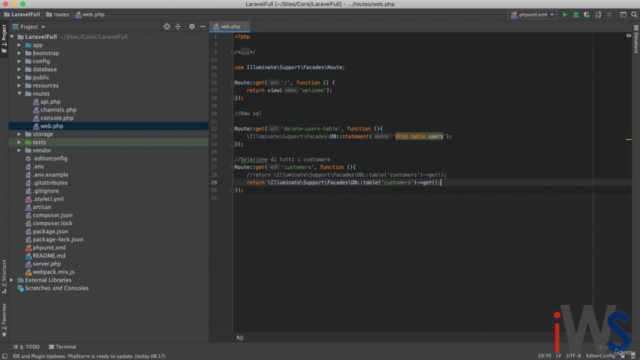The height and width of the screenshot is (360, 640).
Task: Click LF line separator in status bar
Action: (x=558, y=356)
